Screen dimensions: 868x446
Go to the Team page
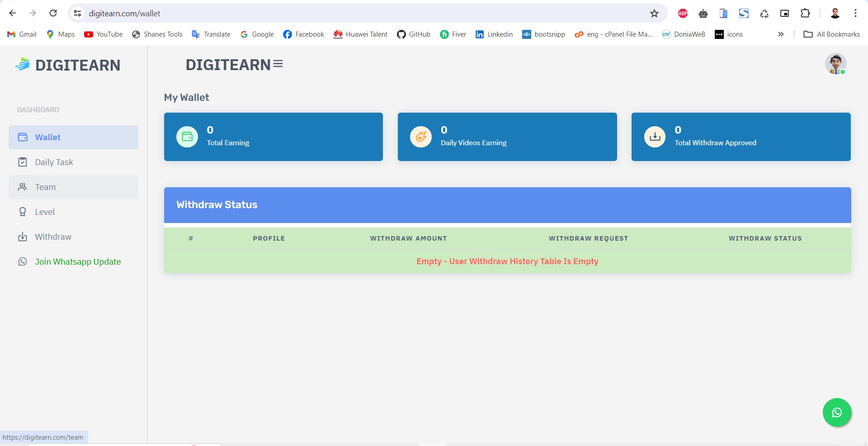(73, 187)
